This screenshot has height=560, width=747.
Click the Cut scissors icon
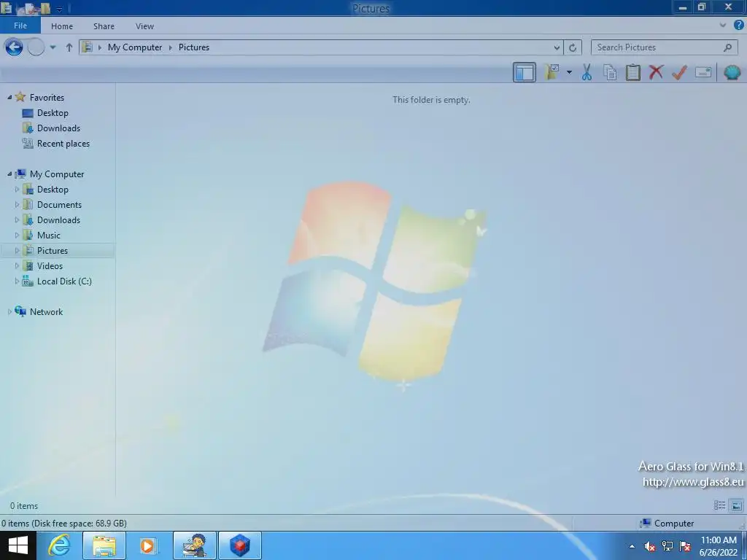[587, 72]
